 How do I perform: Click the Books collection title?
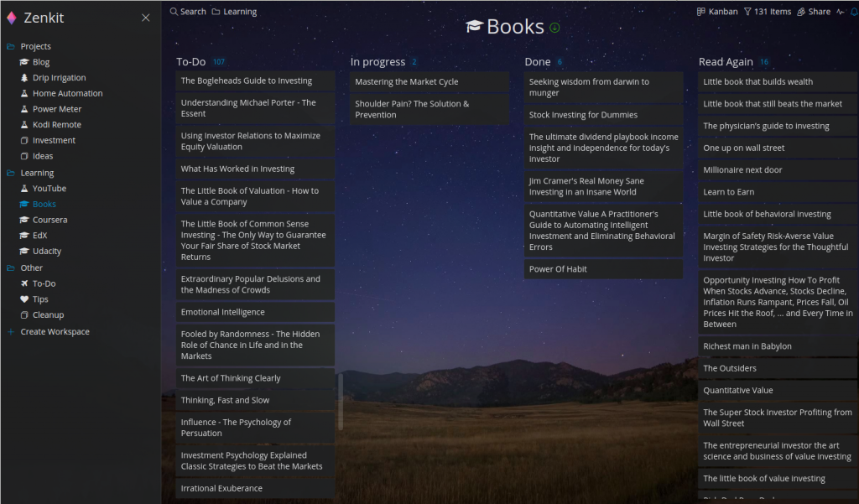click(516, 26)
